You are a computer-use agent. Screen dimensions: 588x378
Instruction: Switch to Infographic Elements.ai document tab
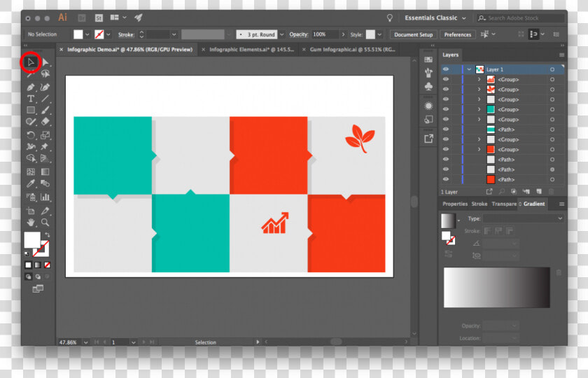click(251, 50)
